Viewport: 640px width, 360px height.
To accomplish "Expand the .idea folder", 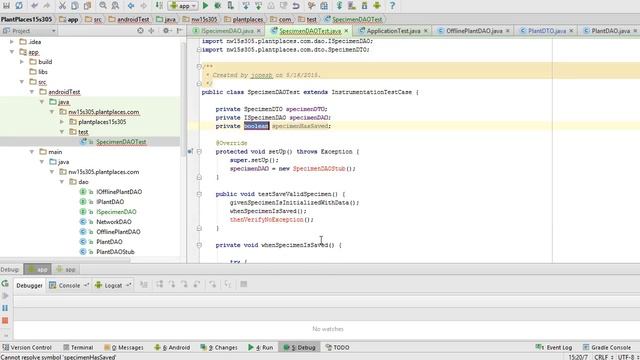I will 12,42.
